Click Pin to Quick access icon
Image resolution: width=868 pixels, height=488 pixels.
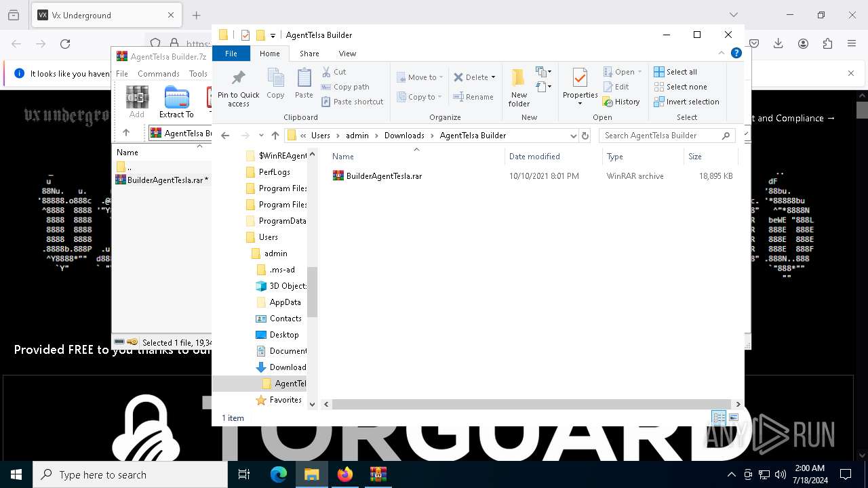coord(238,88)
